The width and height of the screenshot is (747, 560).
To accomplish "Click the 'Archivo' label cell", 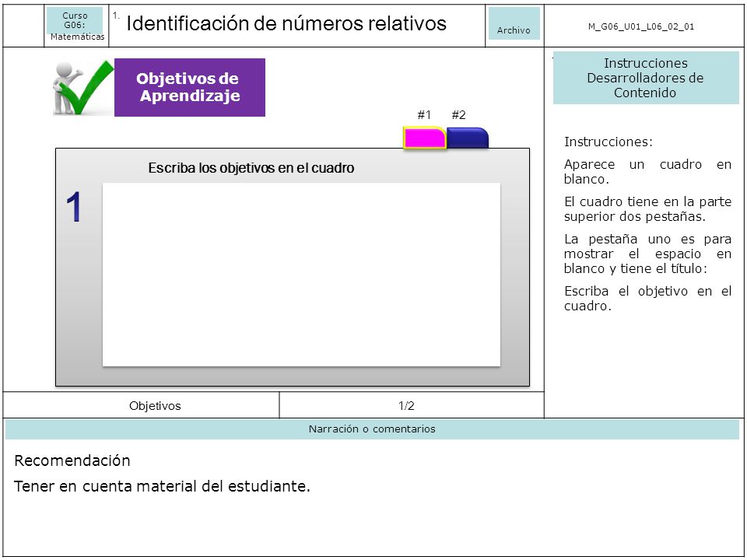I will [x=514, y=24].
